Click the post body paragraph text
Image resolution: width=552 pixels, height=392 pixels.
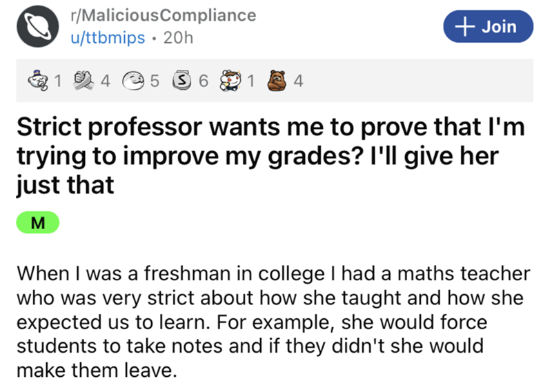[x=274, y=322]
